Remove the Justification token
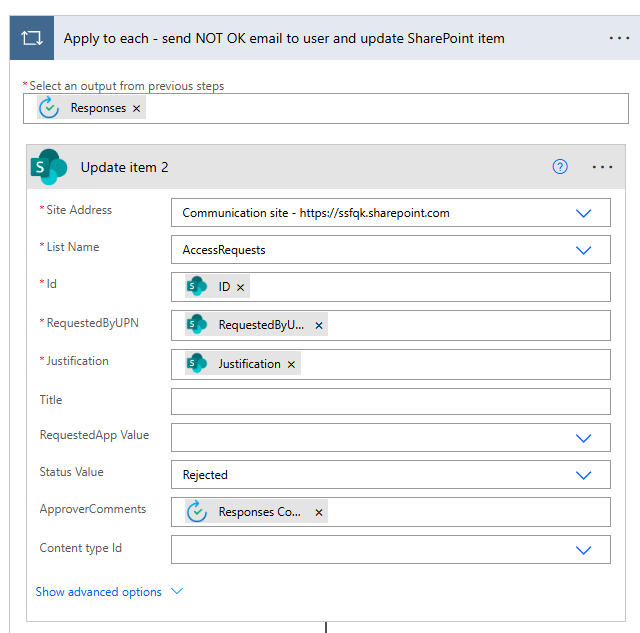 click(291, 364)
